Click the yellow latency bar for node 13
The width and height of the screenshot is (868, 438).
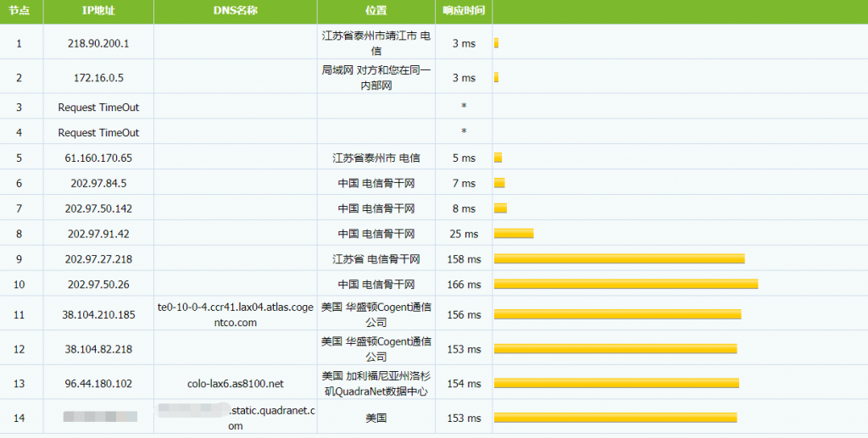pyautogui.click(x=617, y=384)
